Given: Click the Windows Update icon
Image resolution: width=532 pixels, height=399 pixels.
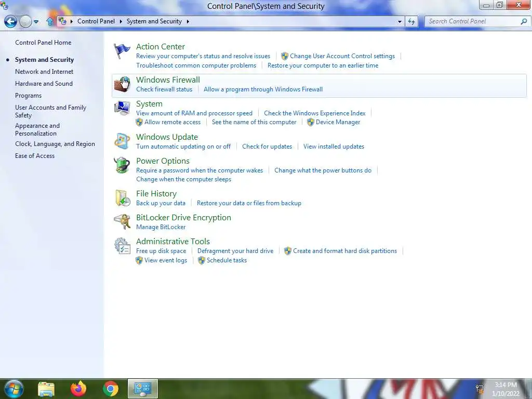Looking at the screenshot, I should tap(122, 141).
